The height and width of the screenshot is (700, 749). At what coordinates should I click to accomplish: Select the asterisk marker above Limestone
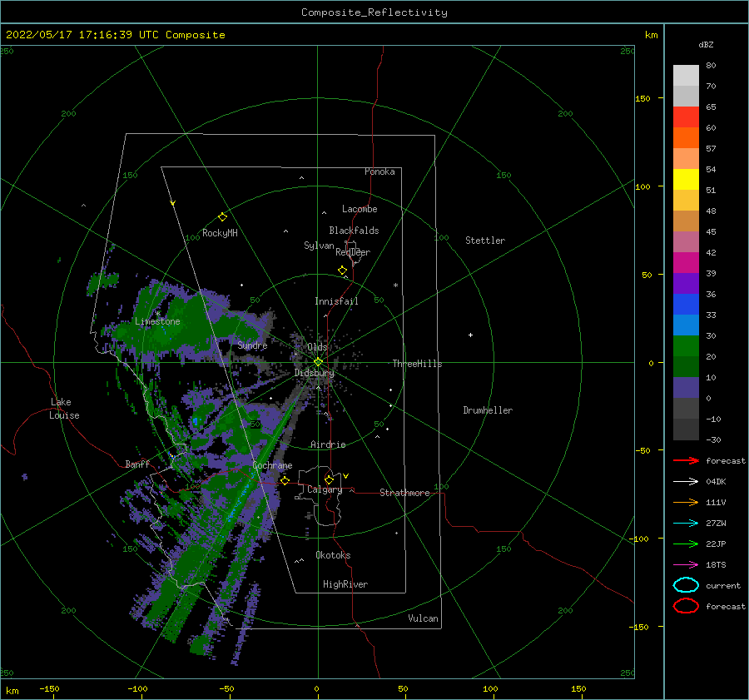click(157, 314)
